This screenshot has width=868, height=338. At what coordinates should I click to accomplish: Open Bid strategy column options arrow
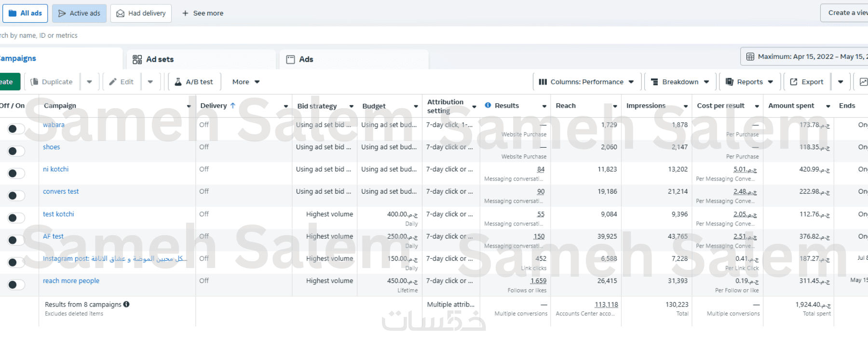pyautogui.click(x=352, y=106)
